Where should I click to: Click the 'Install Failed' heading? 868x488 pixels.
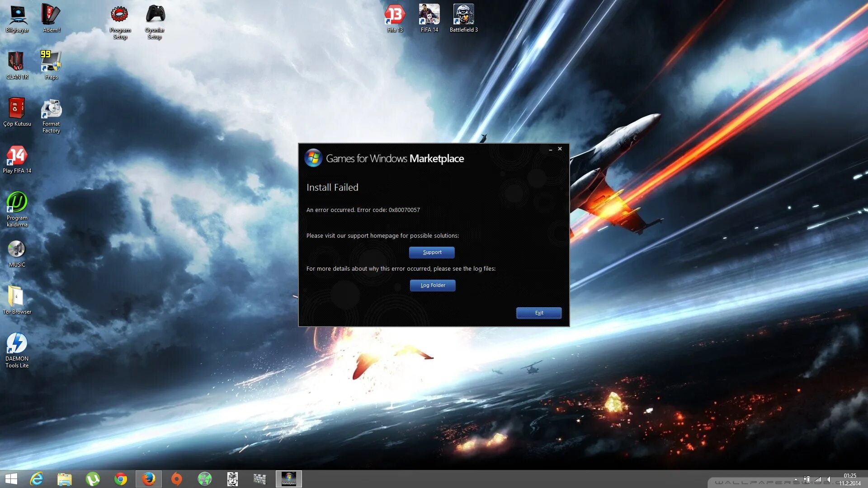332,188
